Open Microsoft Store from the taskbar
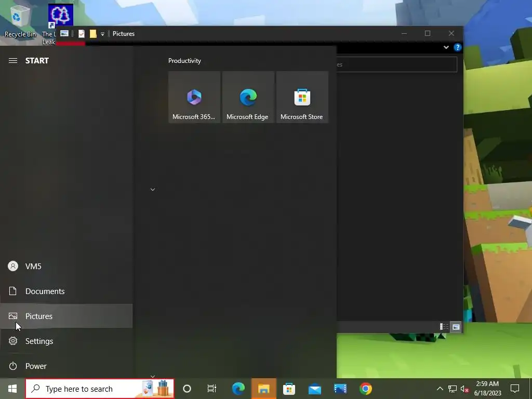The height and width of the screenshot is (399, 532). pos(289,389)
